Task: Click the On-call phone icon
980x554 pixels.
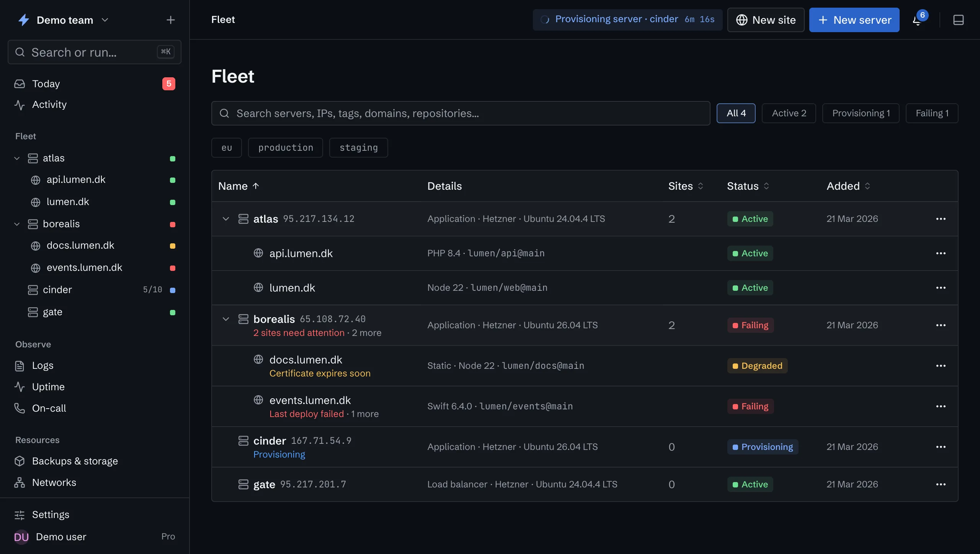Action: 20,408
